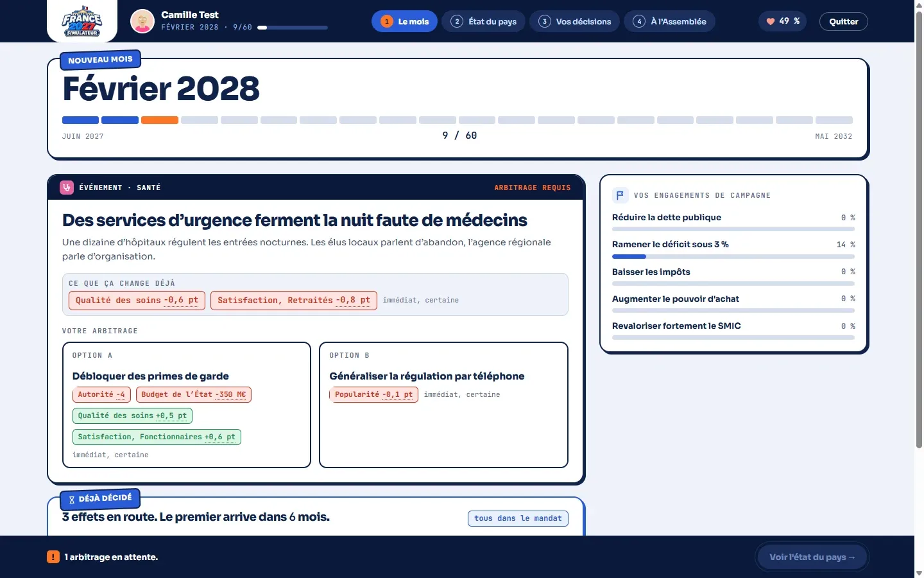The height and width of the screenshot is (578, 924).
Task: Click the Réduire la dette publique progress bar
Action: [733, 229]
